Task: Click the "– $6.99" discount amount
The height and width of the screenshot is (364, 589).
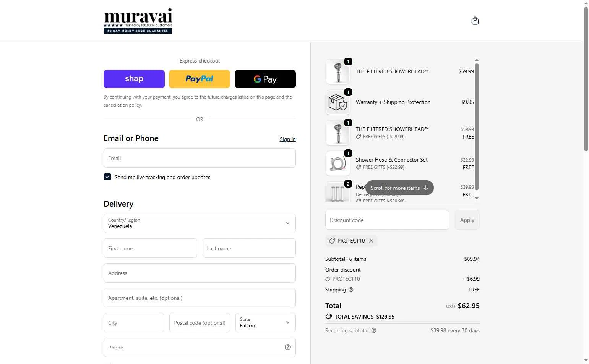Action: pyautogui.click(x=471, y=279)
